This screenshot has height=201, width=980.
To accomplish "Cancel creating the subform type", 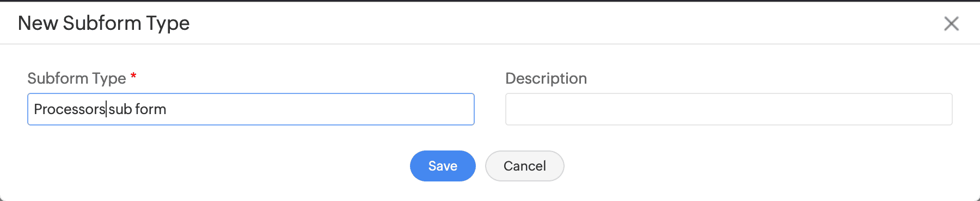I will click(524, 166).
